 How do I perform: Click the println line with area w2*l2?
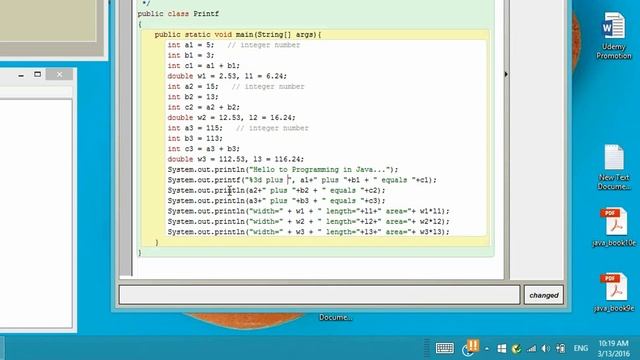308,222
